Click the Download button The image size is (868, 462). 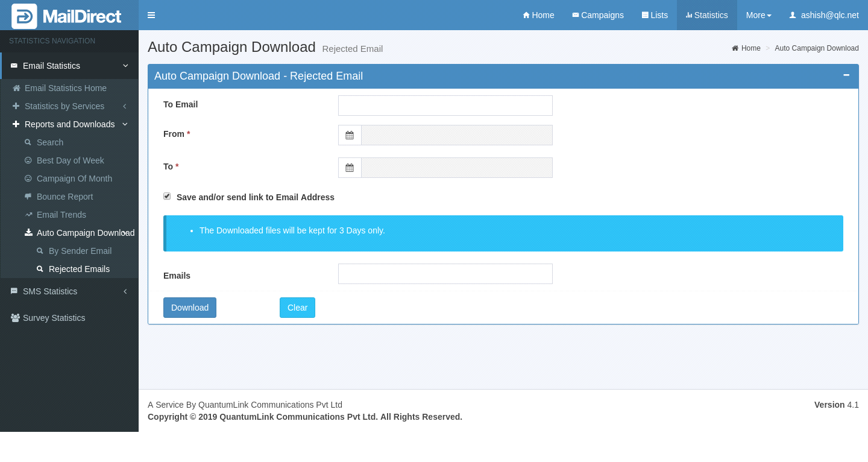190,308
